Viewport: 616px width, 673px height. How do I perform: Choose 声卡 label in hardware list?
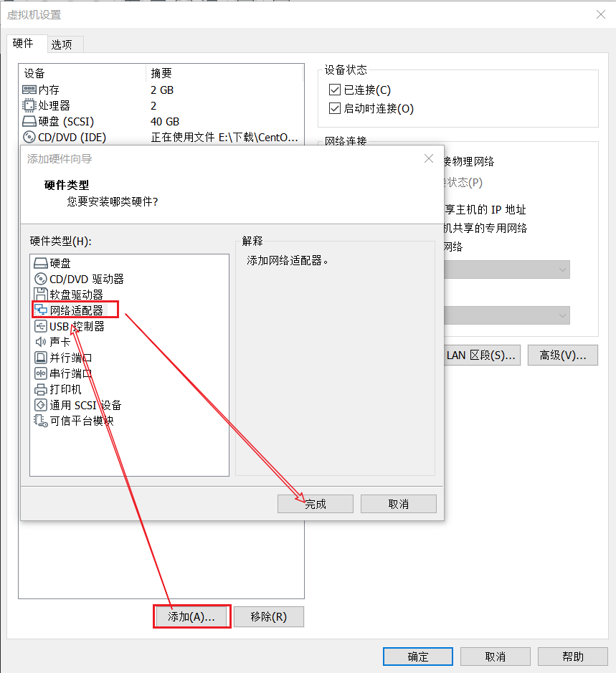click(x=60, y=342)
